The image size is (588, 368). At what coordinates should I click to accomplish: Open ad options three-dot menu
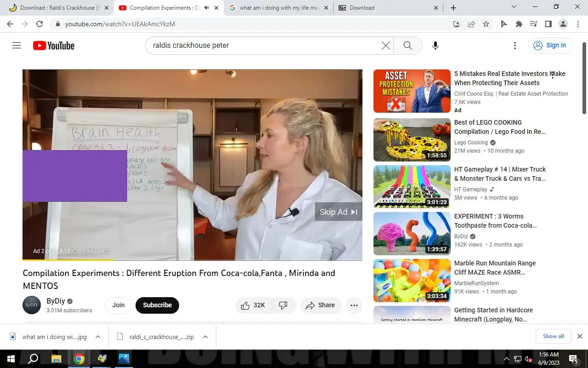pos(553,75)
